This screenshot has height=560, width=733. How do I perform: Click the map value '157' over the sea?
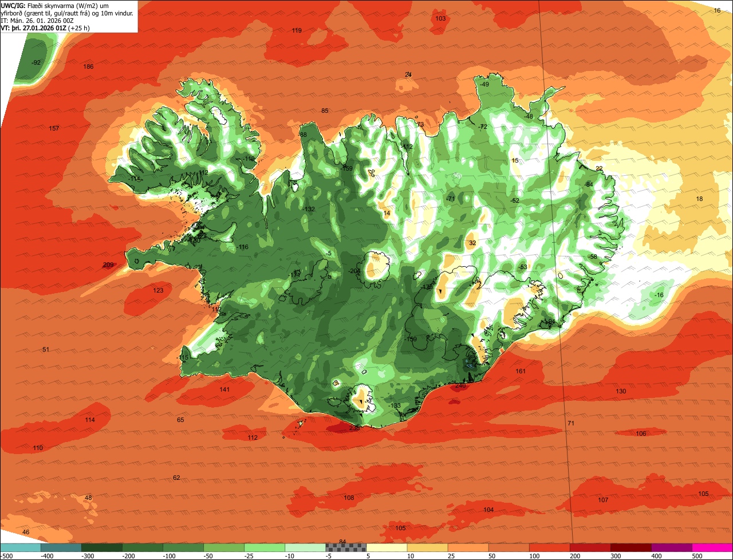pyautogui.click(x=54, y=128)
